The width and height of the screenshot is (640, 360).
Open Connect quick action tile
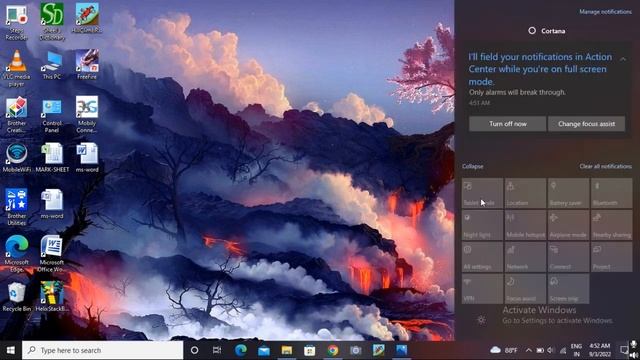pos(568,257)
